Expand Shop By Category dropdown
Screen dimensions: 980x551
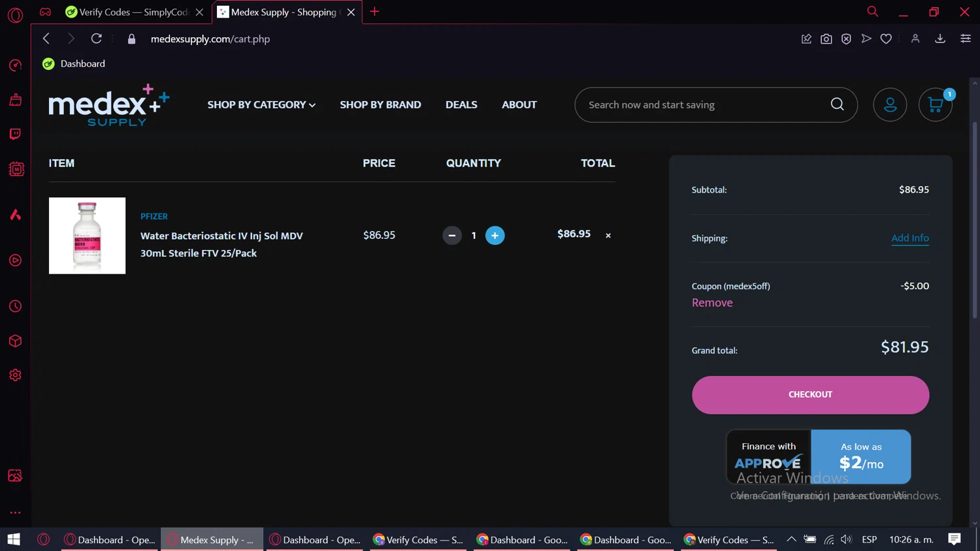click(x=261, y=104)
